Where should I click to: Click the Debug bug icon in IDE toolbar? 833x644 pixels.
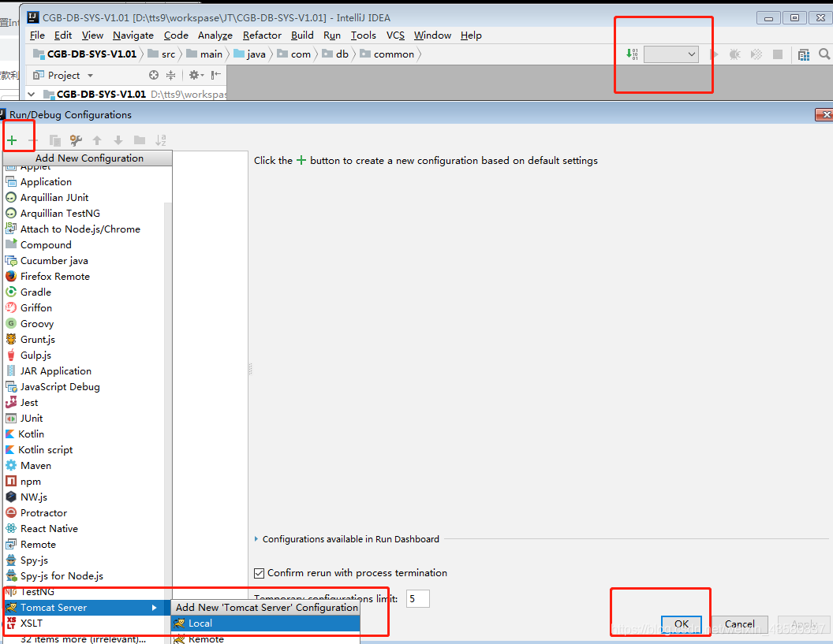click(734, 54)
